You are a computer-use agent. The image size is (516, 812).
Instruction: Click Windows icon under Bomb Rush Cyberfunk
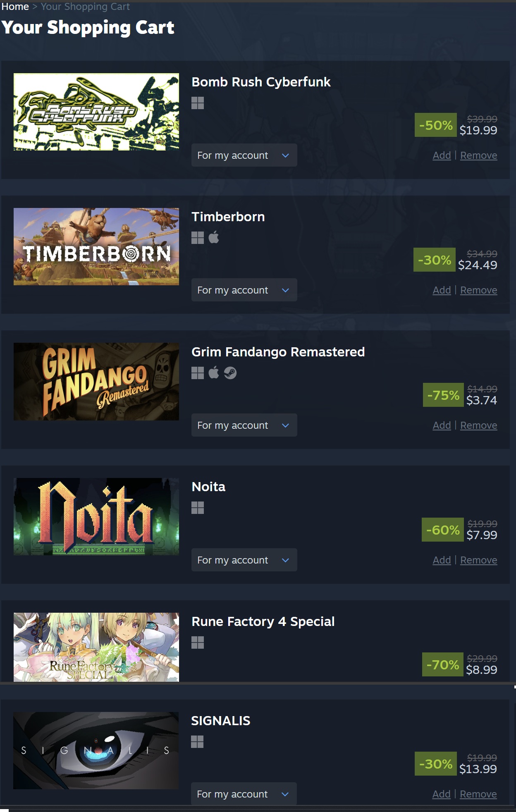[x=198, y=103]
